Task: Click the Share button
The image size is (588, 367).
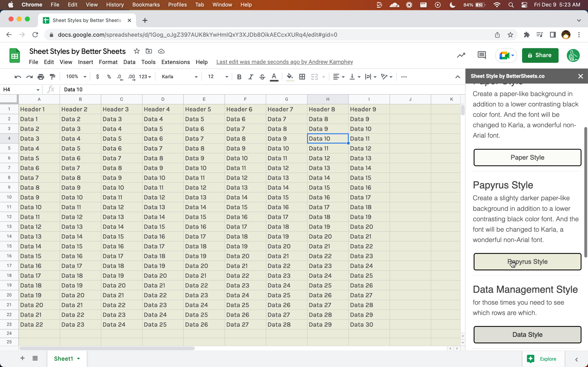Action: 540,55
